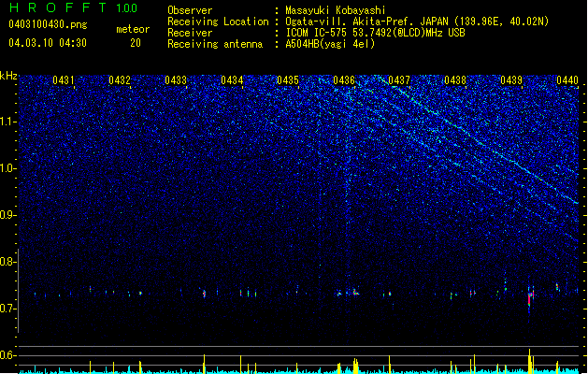Click the 0440 time marker
Screen dimensions: 588x374
(x=567, y=80)
